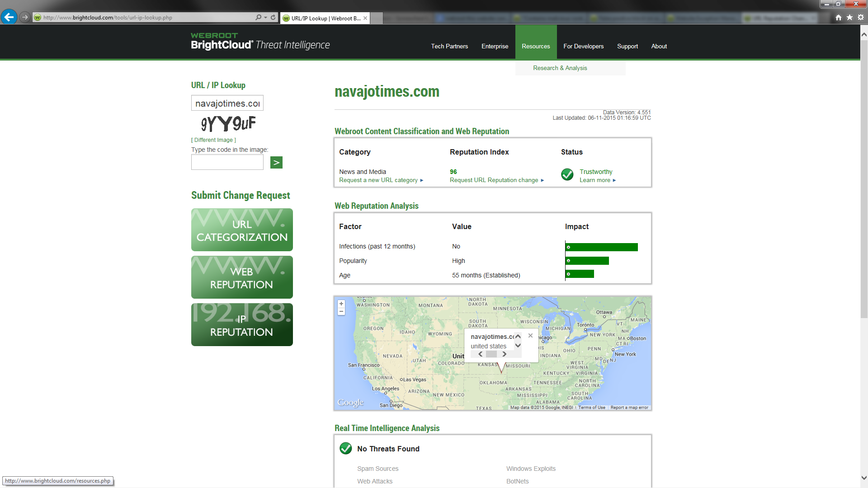Viewport: 868px width, 488px height.
Task: Click the Windows Exploits text
Action: 531,469
